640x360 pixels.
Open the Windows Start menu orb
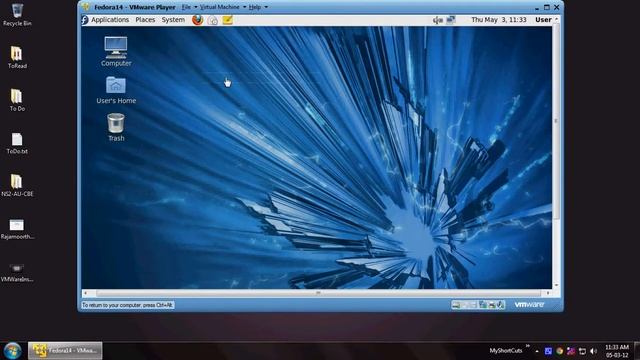click(13, 351)
